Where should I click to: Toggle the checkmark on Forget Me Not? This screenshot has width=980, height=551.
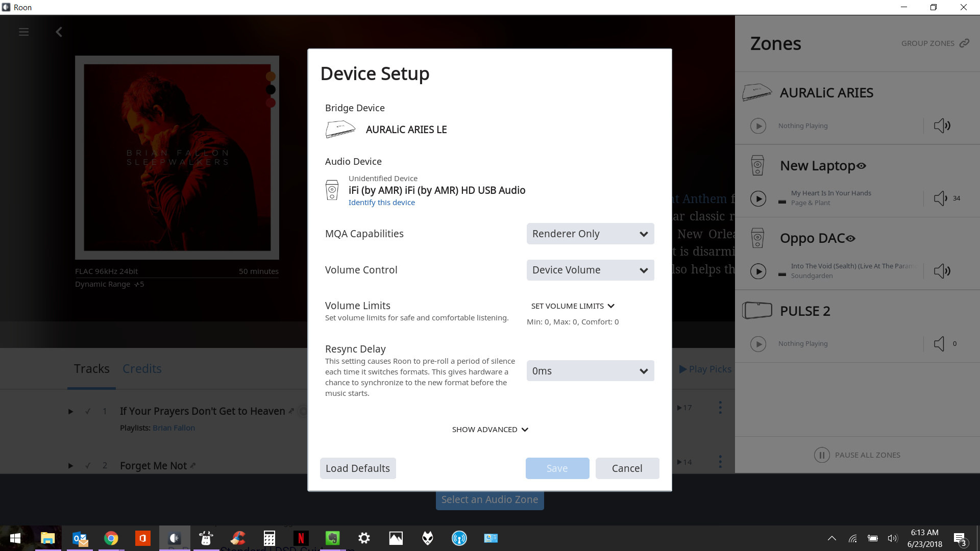[x=88, y=466]
